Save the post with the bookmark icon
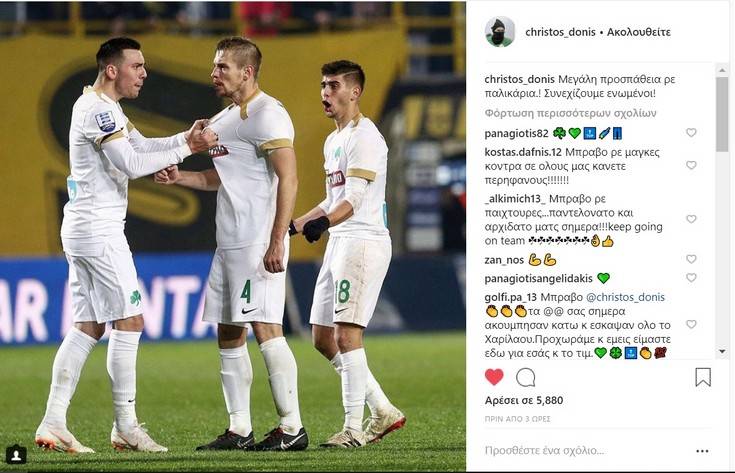The height and width of the screenshot is (473, 735). click(x=703, y=377)
